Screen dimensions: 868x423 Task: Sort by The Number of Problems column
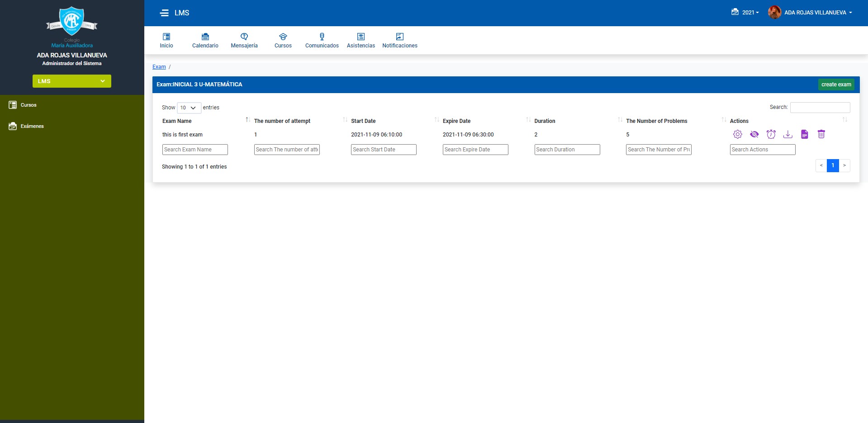pyautogui.click(x=676, y=121)
